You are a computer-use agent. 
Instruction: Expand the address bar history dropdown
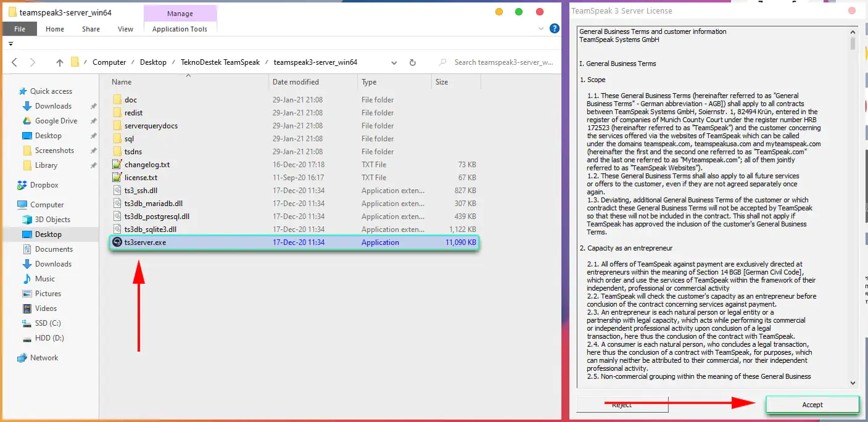click(x=394, y=62)
